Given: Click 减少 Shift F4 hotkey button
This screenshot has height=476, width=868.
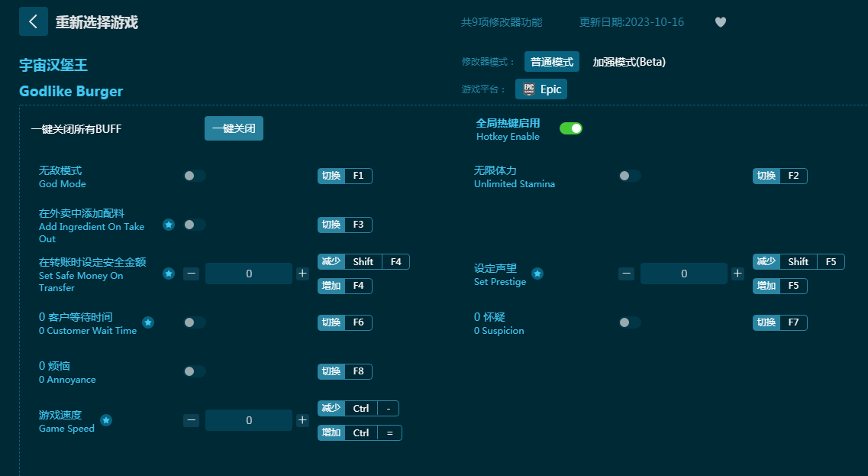Looking at the screenshot, I should pyautogui.click(x=363, y=261).
